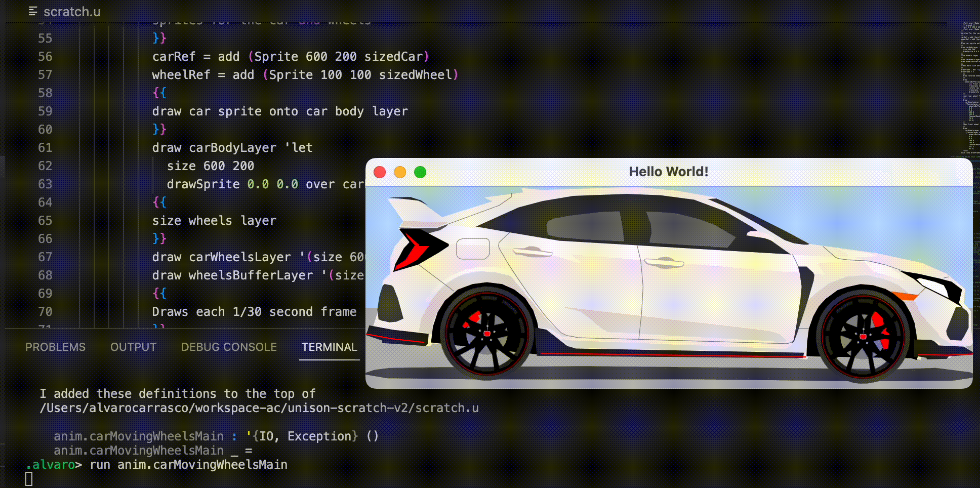Click the opening '{{' on line 64

tap(159, 202)
